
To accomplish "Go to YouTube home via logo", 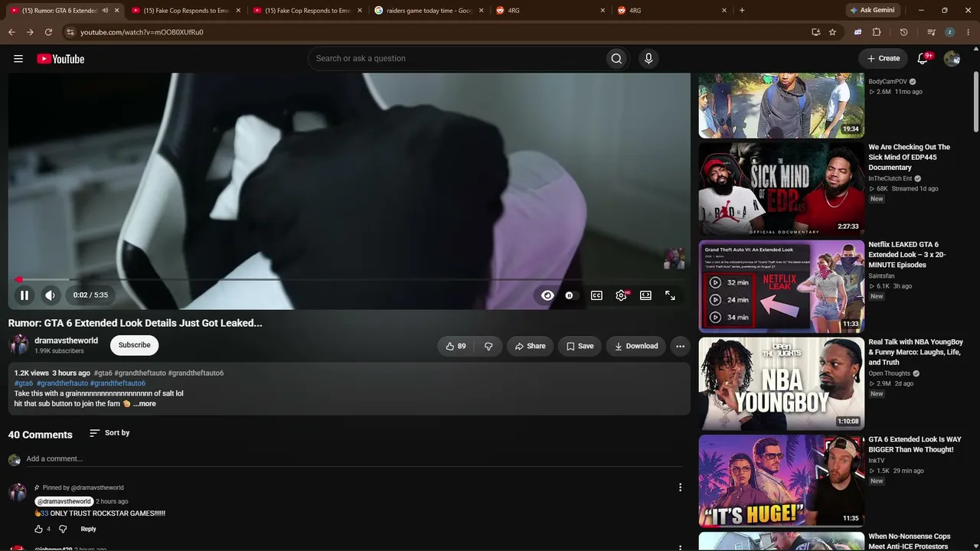I will (x=60, y=59).
